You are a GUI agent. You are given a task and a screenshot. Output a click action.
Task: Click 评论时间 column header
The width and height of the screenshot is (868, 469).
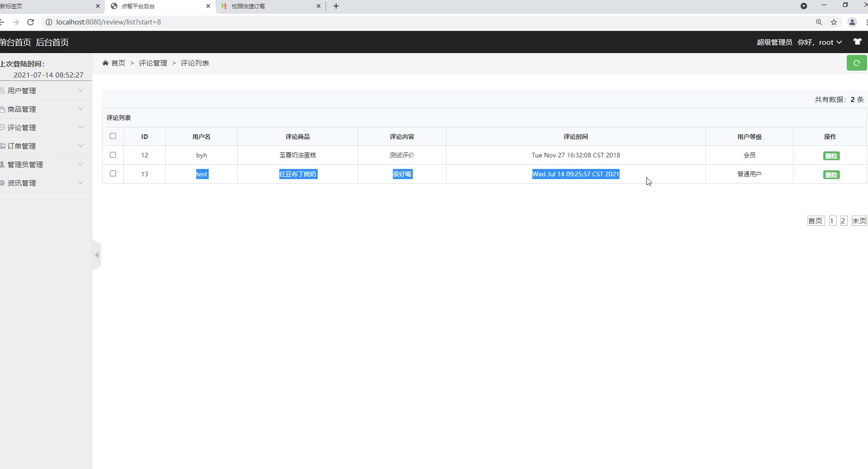pos(576,137)
